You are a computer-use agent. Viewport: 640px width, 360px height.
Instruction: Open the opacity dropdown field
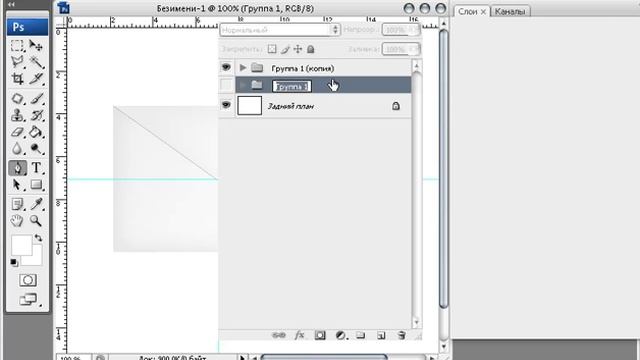coord(401,30)
